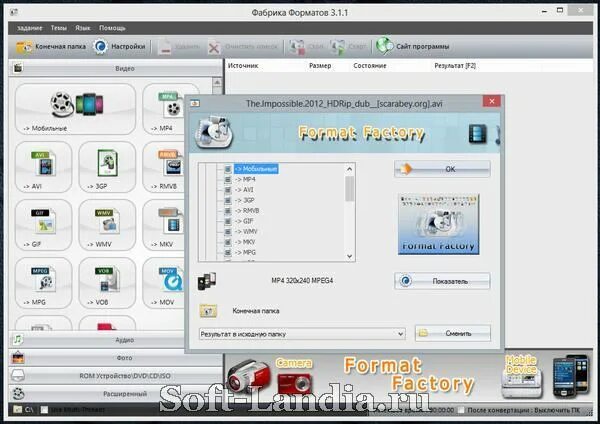Choose the GIF format tile in video panel
This screenshot has width=600, height=424.
click(x=44, y=225)
